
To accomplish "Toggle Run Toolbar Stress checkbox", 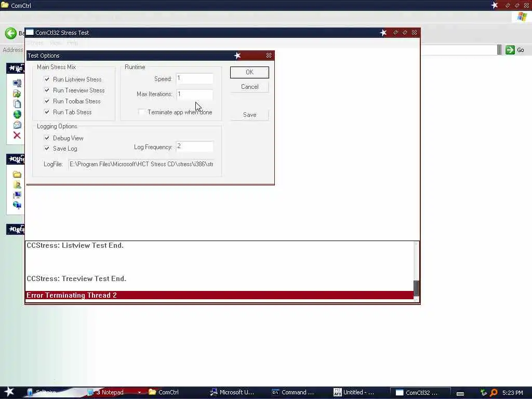I will tap(47, 101).
